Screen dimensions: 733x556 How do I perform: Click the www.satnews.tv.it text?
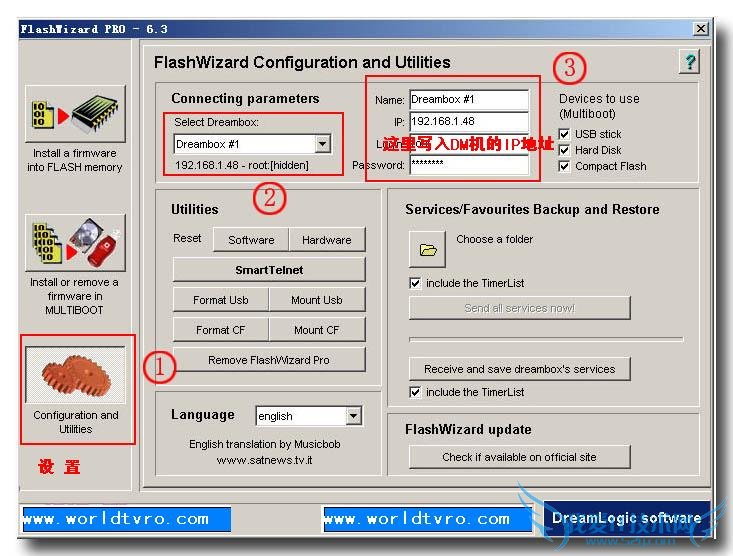265,460
